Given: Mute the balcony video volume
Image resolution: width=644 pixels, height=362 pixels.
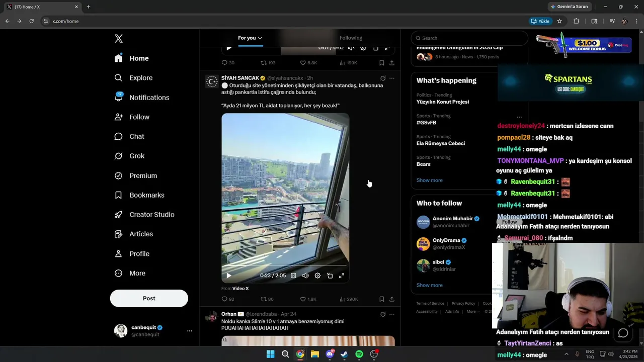Looking at the screenshot, I should tap(305, 276).
